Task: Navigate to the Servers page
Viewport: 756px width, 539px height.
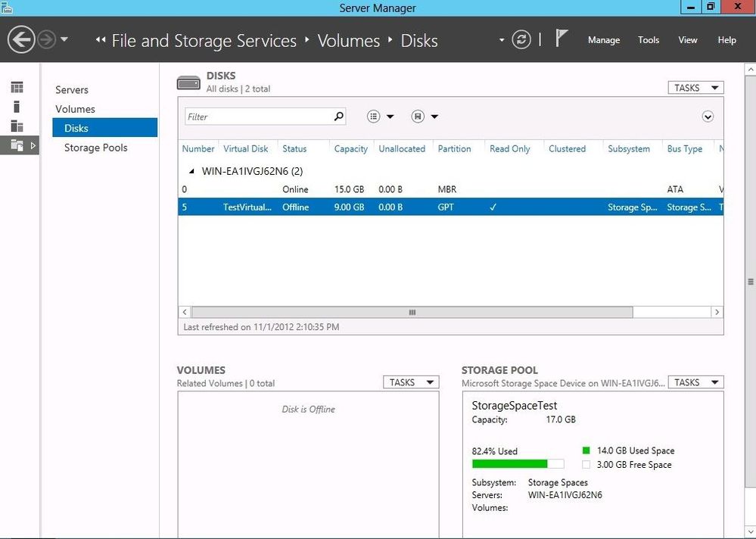Action: pos(72,89)
